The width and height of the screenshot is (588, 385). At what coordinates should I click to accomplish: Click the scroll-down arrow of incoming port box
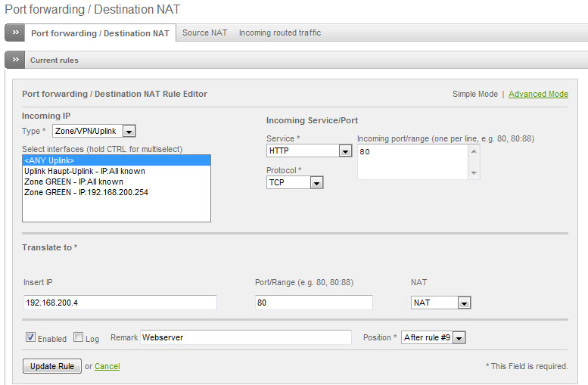474,173
